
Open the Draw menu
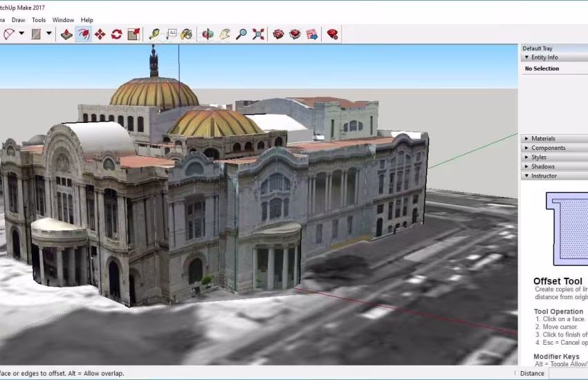[x=19, y=20]
